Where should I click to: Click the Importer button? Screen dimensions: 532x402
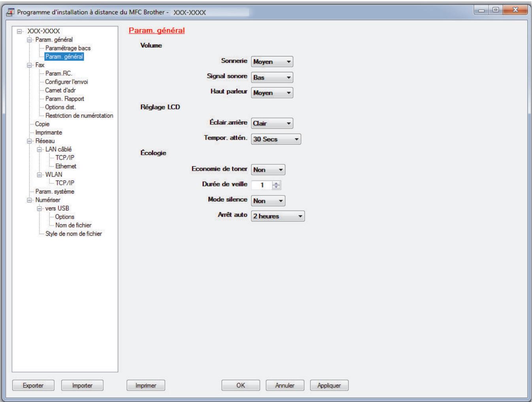(x=82, y=385)
